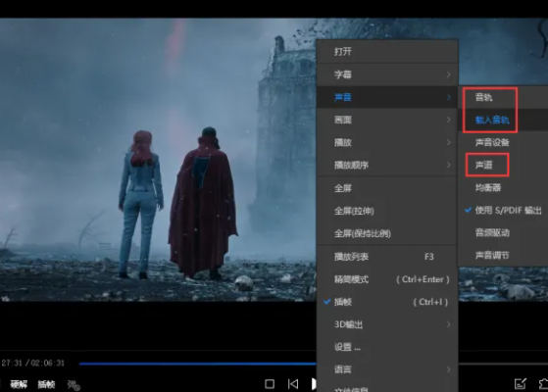Open 声音调节 option
The image size is (548, 392).
click(x=503, y=256)
